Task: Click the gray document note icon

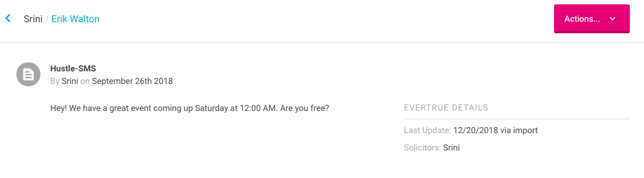Action: coord(29,74)
